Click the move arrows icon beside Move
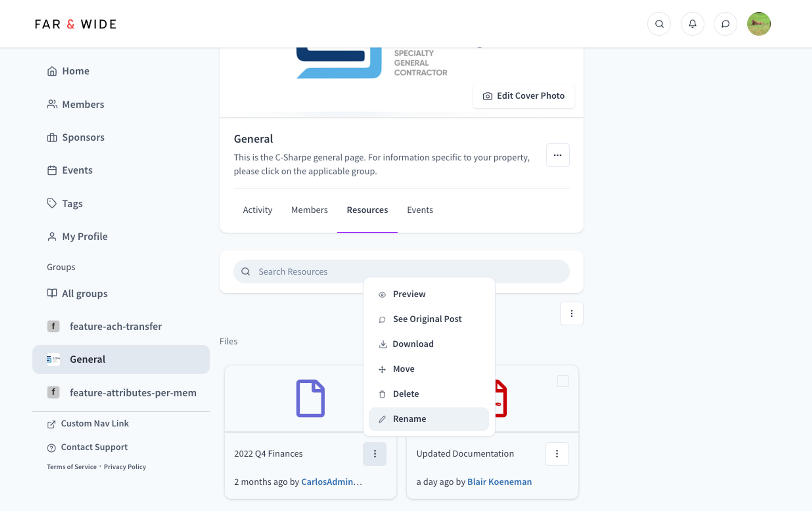Viewport: 812px width, 511px height. [382, 369]
